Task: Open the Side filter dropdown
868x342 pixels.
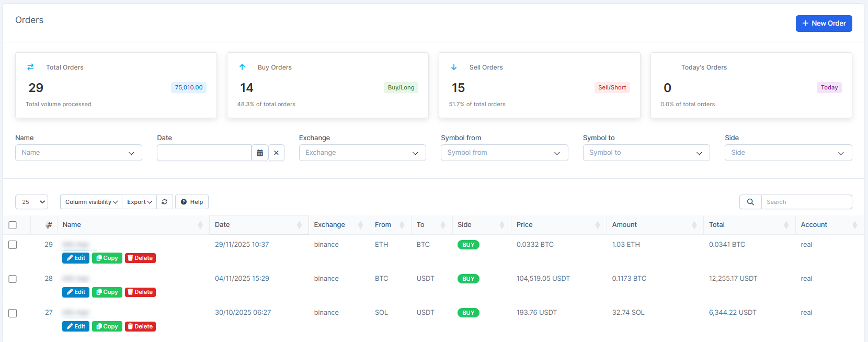Action: coord(788,153)
